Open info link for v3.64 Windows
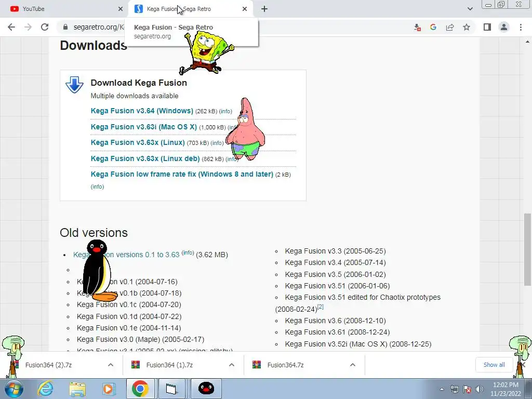This screenshot has width=532, height=399. point(225,111)
